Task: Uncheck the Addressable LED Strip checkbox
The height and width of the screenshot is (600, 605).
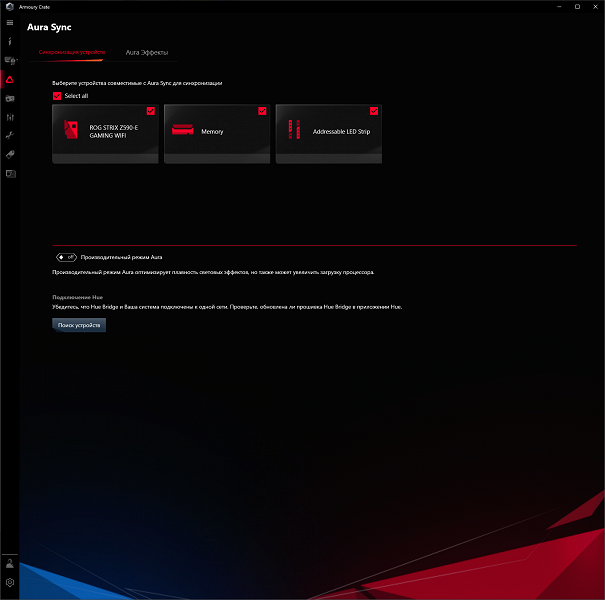Action: click(x=373, y=111)
